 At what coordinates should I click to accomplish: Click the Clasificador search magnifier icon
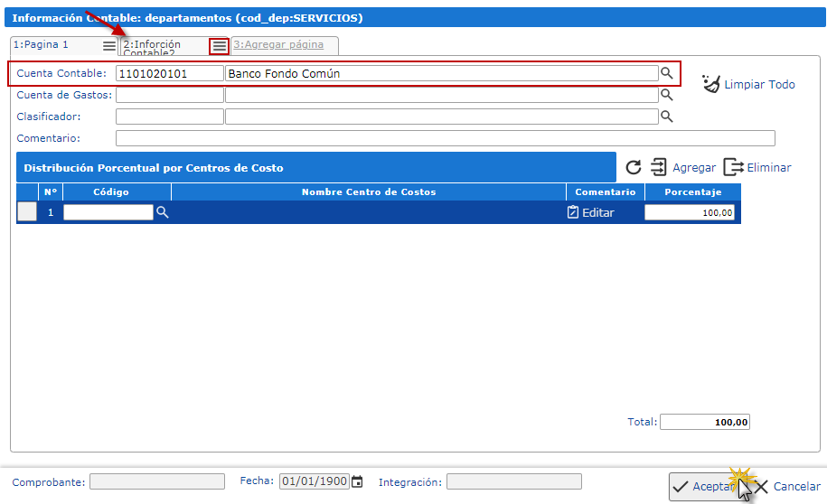(666, 117)
